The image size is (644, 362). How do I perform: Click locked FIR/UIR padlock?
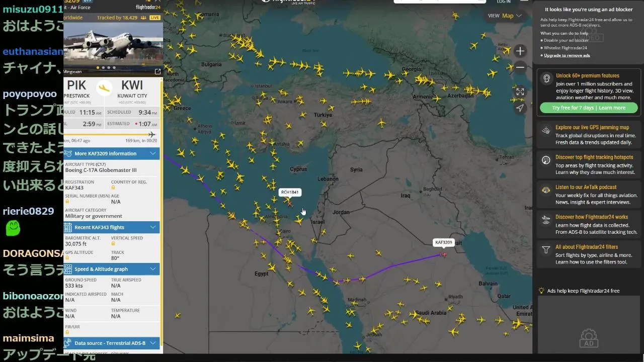(x=67, y=333)
